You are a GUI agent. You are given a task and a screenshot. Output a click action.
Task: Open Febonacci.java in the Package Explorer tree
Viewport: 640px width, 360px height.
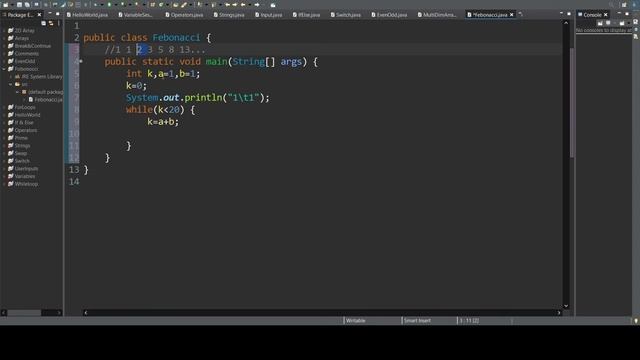(45, 100)
